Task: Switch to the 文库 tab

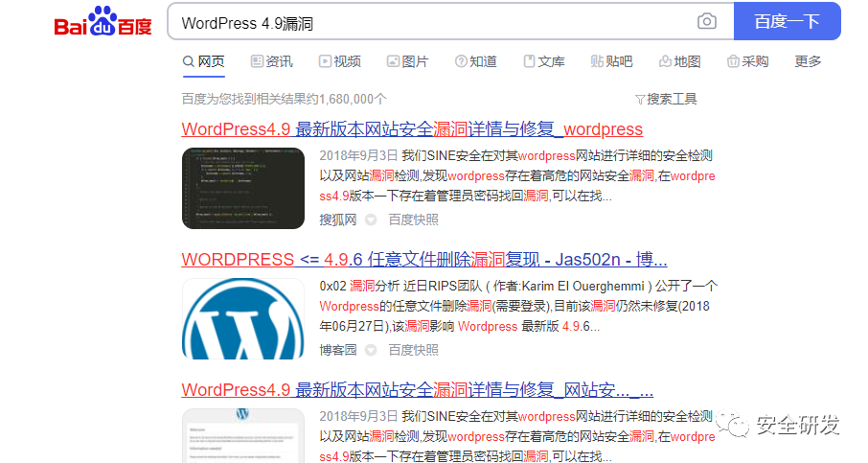Action: [x=544, y=61]
